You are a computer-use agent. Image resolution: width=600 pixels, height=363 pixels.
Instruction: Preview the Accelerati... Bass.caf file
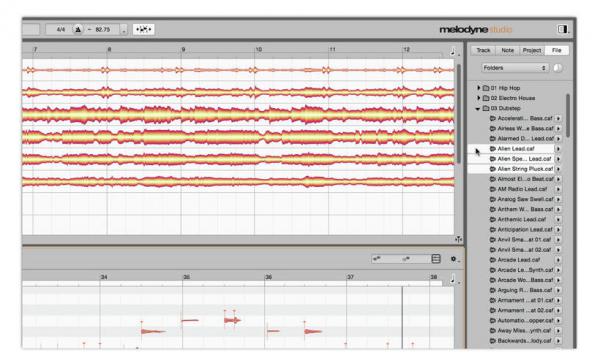(x=558, y=119)
